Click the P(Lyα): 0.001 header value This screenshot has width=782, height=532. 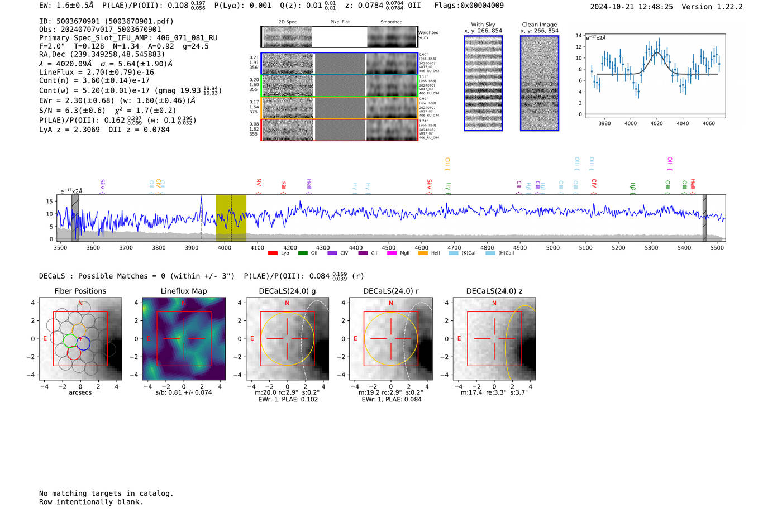[242, 6]
